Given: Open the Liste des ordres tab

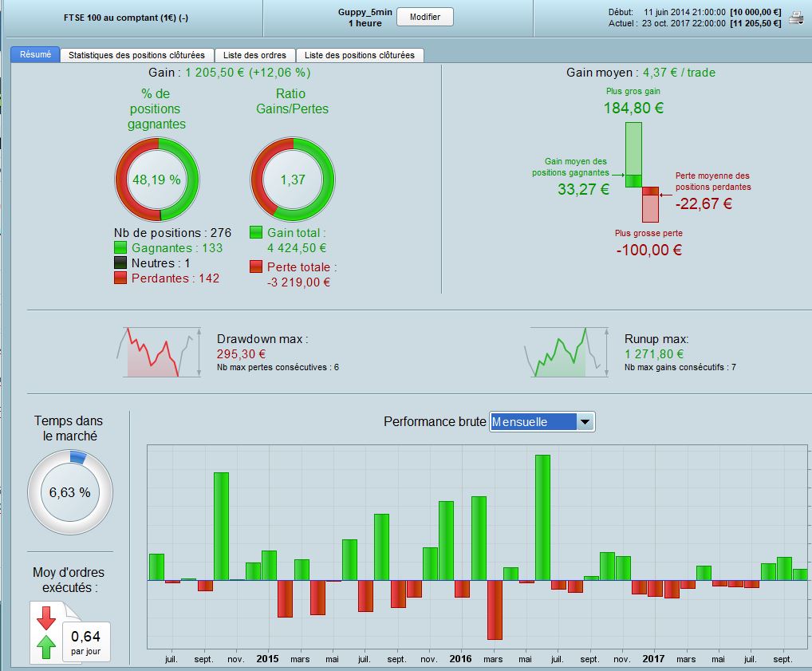Looking at the screenshot, I should tap(254, 55).
